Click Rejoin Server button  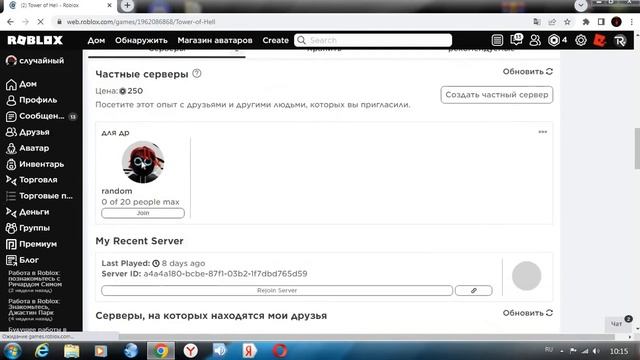[x=277, y=291]
